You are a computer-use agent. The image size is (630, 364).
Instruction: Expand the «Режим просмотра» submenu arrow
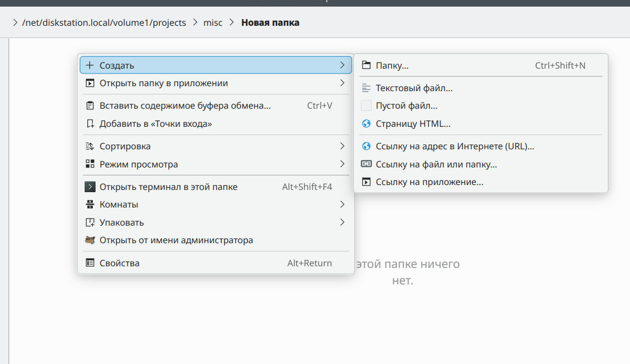click(x=342, y=164)
